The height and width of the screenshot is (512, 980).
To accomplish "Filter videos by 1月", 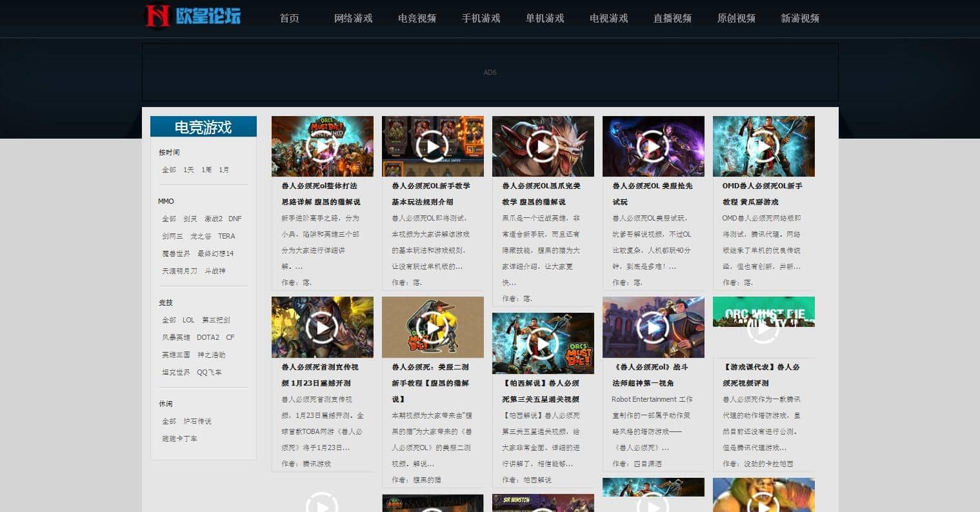I will (224, 170).
